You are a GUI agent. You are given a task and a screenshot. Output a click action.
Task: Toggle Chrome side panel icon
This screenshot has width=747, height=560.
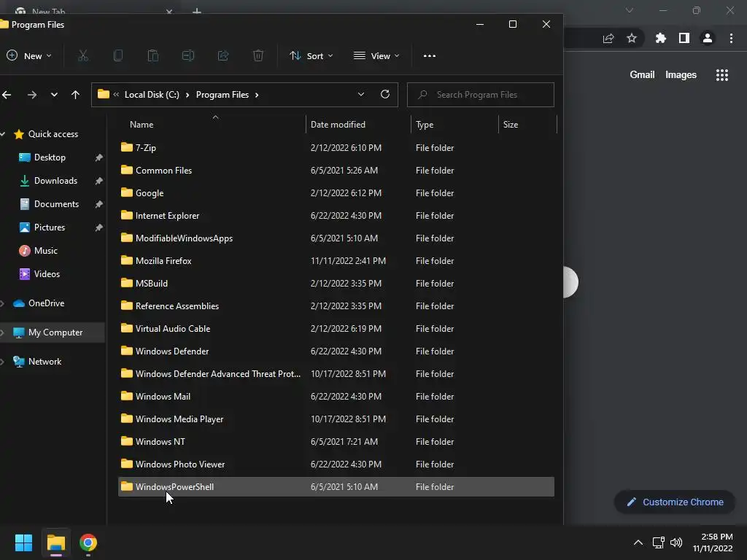684,38
